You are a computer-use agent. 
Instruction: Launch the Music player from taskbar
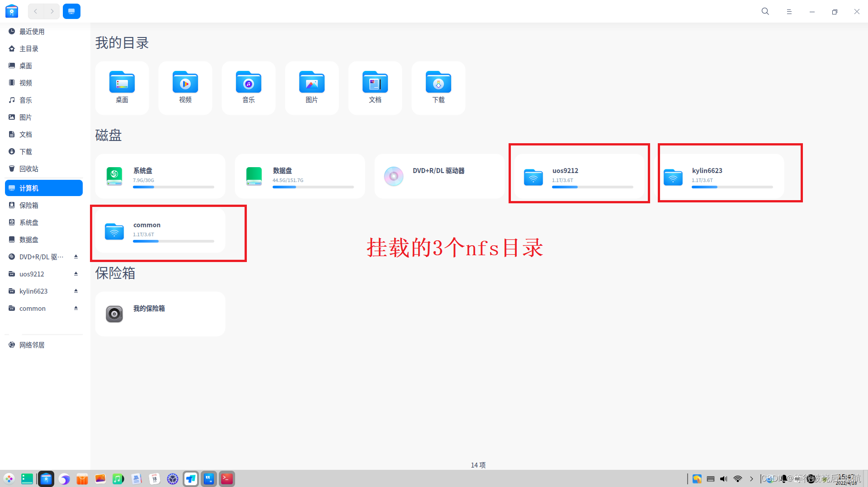118,478
